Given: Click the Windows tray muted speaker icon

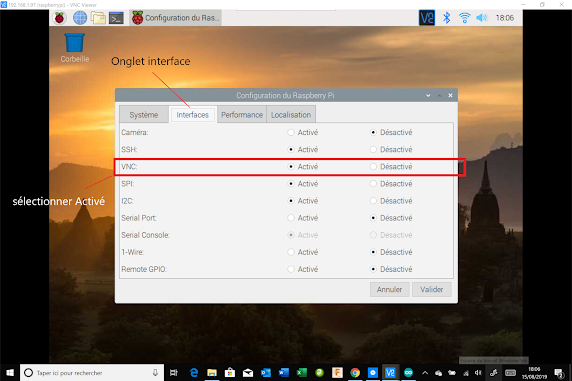Looking at the screenshot, I should (x=478, y=373).
